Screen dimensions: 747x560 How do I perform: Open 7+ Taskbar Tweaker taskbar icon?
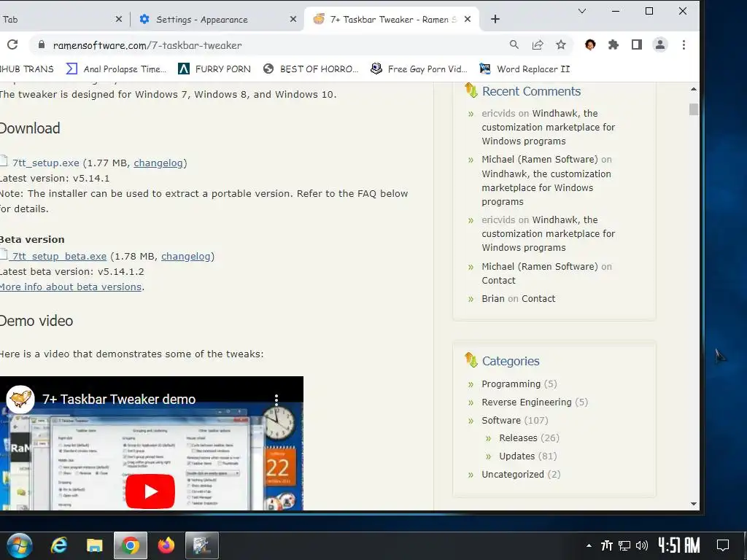[202, 545]
